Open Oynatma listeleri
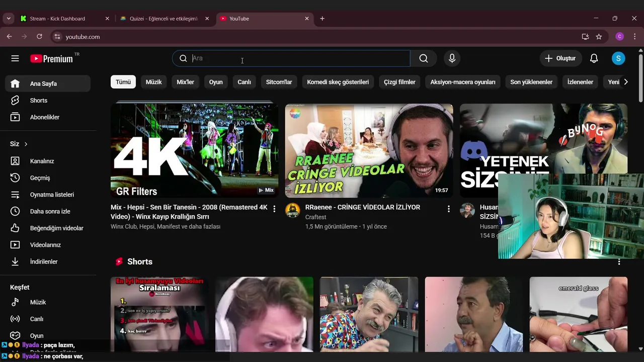The width and height of the screenshot is (644, 362). point(48,195)
